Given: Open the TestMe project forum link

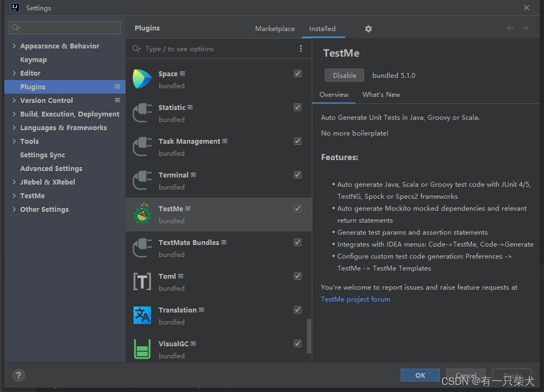Looking at the screenshot, I should (355, 299).
